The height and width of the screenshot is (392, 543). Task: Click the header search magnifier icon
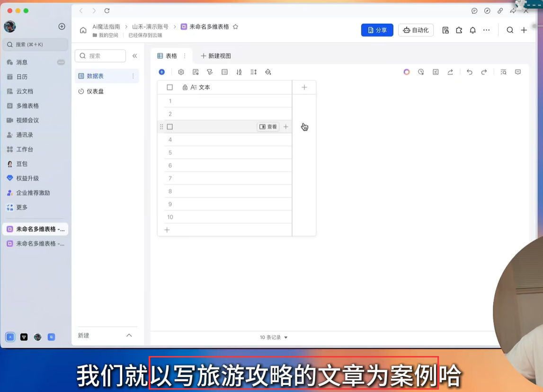(x=510, y=30)
